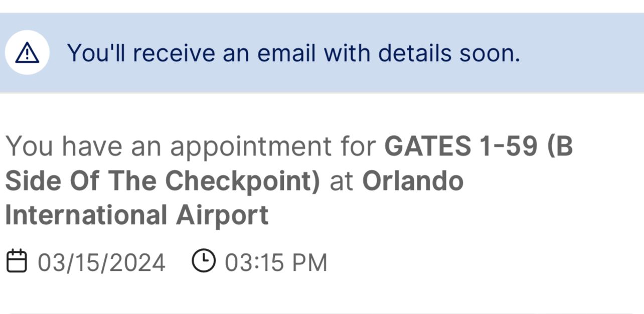This screenshot has width=644, height=314.
Task: Click the clock icon beside the time
Action: [203, 261]
